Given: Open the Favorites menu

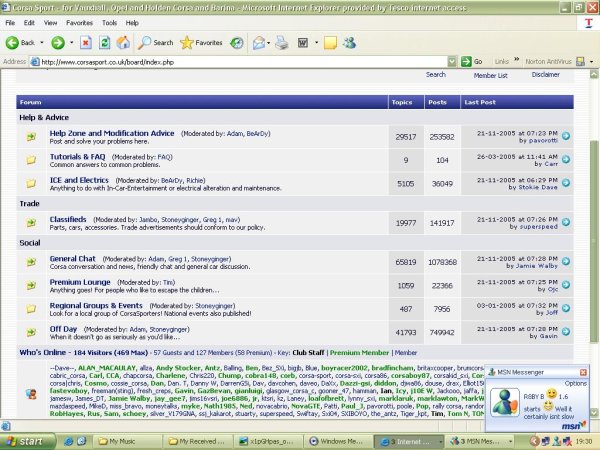Looking at the screenshot, I should [82, 21].
